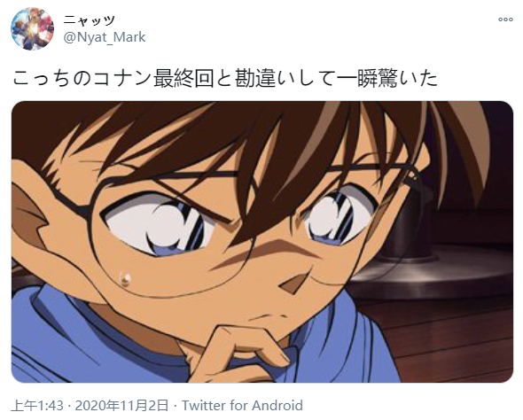Open the Twitter for Android source link
Screen dimensions: 523x420
(x=242, y=405)
